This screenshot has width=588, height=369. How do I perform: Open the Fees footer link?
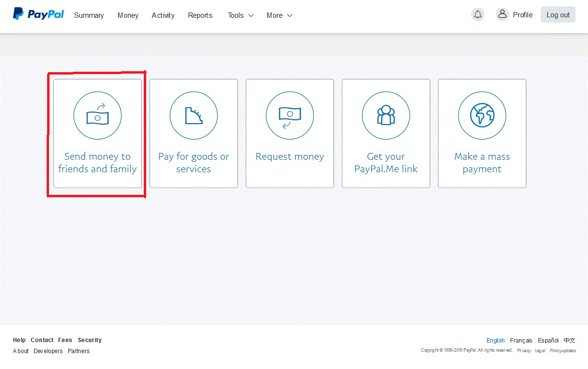point(65,340)
